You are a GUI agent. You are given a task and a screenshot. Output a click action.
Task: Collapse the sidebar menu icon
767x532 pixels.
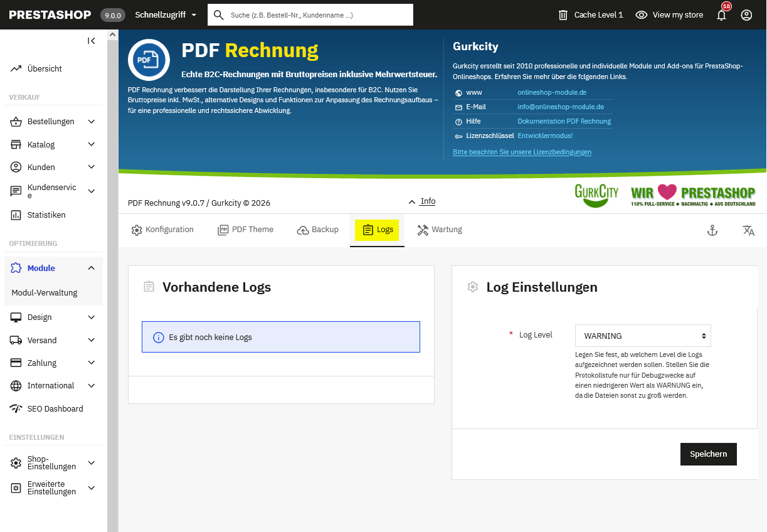pos(92,41)
